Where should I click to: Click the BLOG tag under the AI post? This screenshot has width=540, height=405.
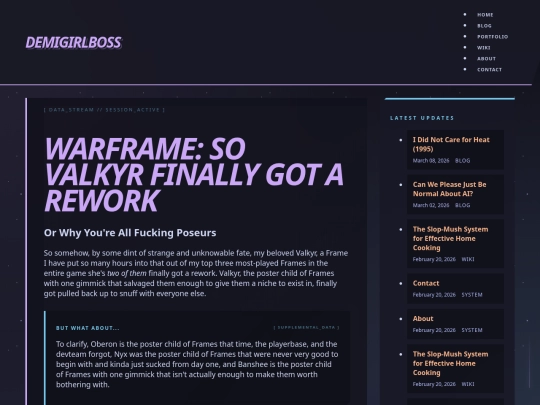pyautogui.click(x=462, y=205)
